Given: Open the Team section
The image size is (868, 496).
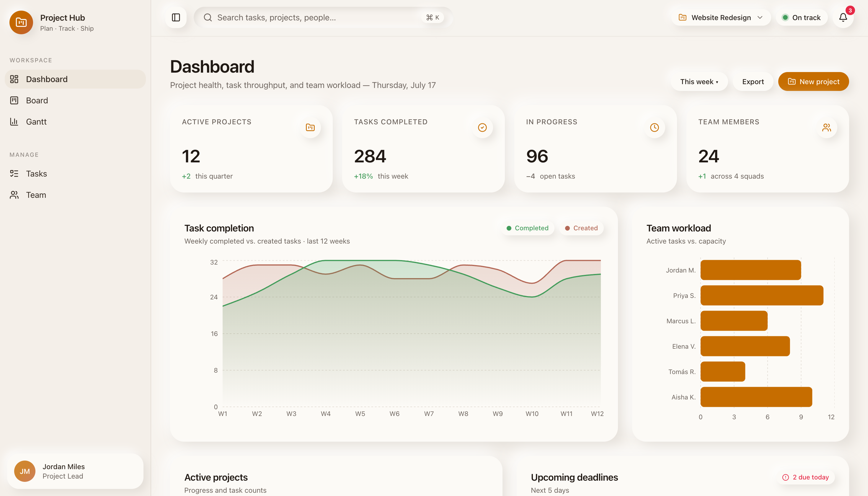Looking at the screenshot, I should [75, 195].
